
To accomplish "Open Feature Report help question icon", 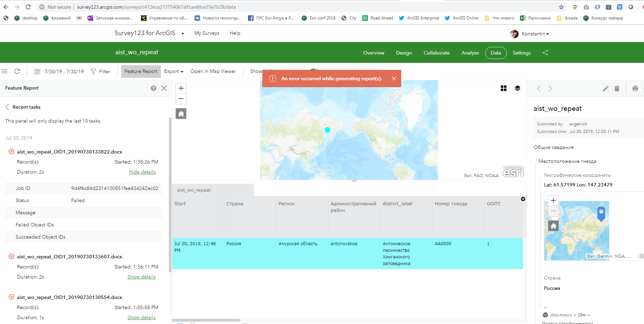I will click(154, 88).
